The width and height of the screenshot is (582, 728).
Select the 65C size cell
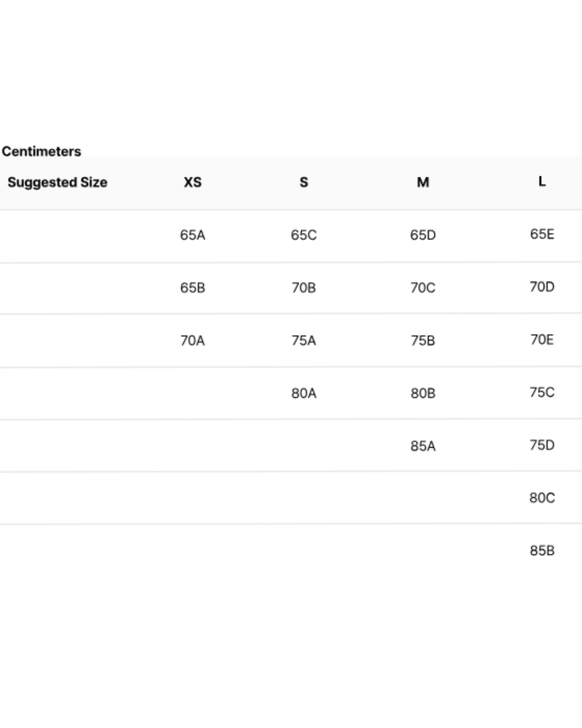304,235
